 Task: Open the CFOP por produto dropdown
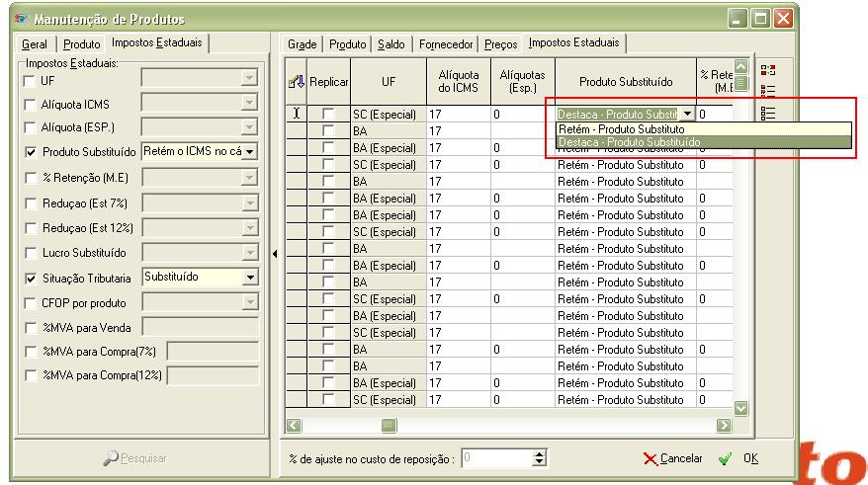(x=250, y=302)
